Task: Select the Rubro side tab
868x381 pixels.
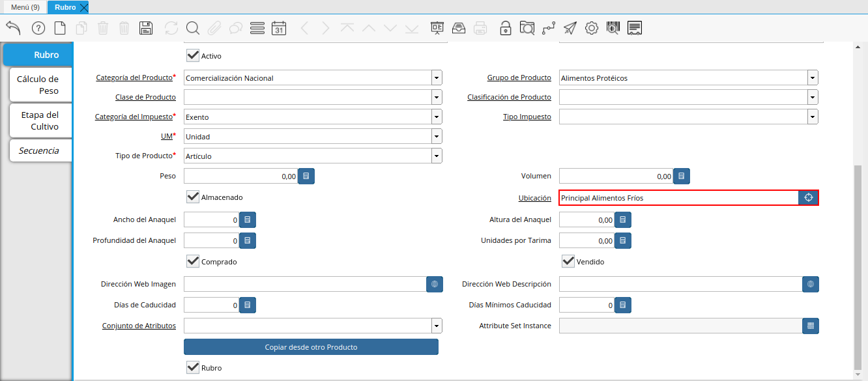Action: tap(39, 55)
